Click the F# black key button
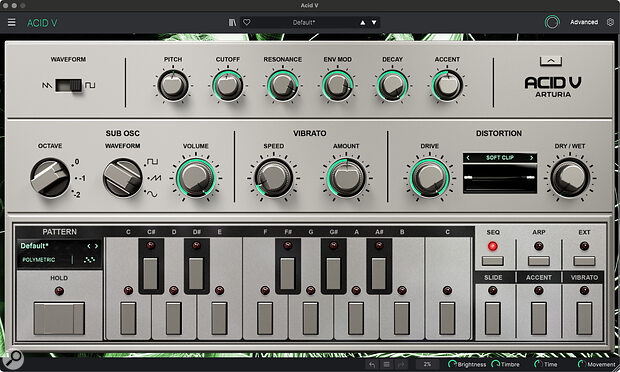620x372 pixels. pyautogui.click(x=287, y=274)
